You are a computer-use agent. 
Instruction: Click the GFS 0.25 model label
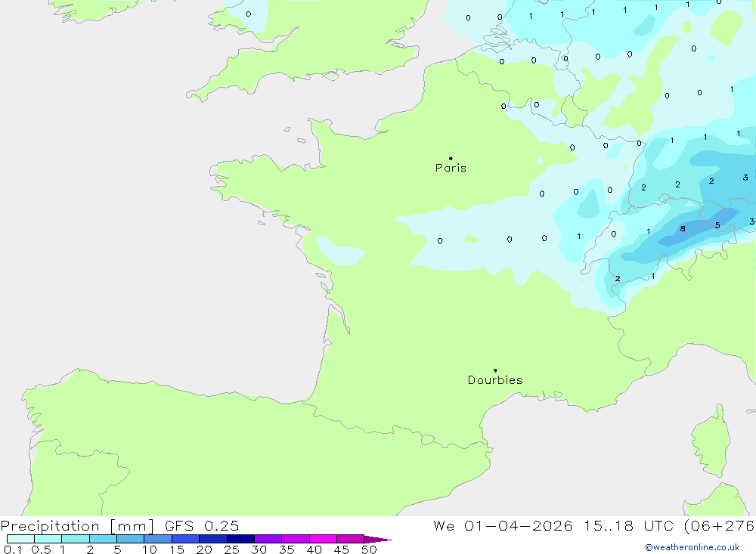(202, 526)
